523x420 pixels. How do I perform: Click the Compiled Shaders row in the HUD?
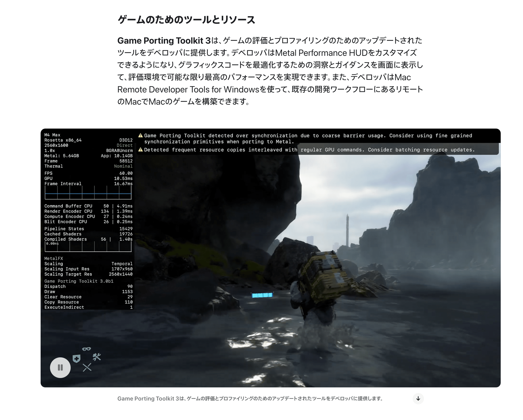tap(88, 239)
